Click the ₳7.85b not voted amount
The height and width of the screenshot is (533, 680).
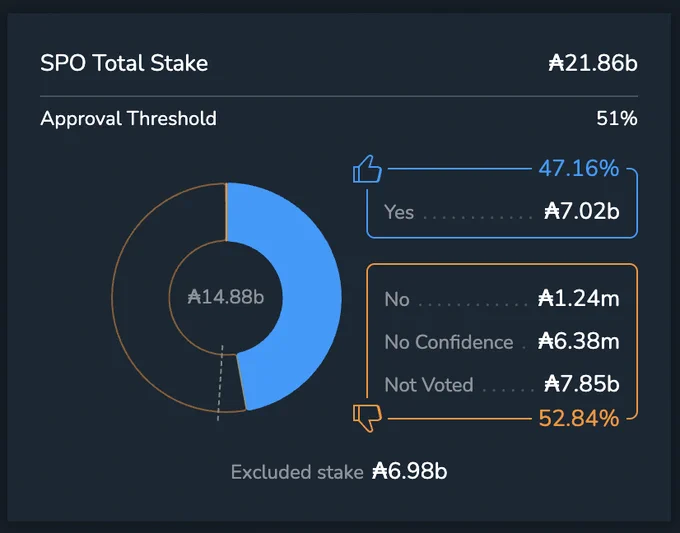coord(582,384)
